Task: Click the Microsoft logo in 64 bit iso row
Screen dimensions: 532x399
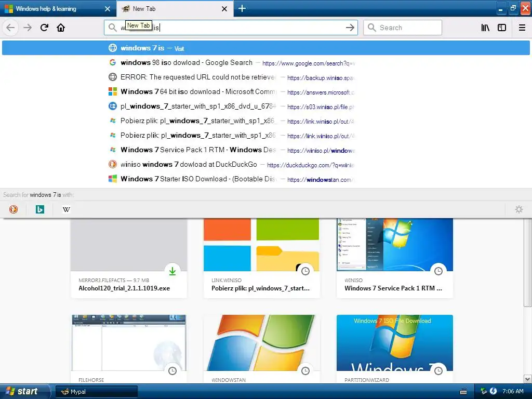Action: pyautogui.click(x=113, y=91)
